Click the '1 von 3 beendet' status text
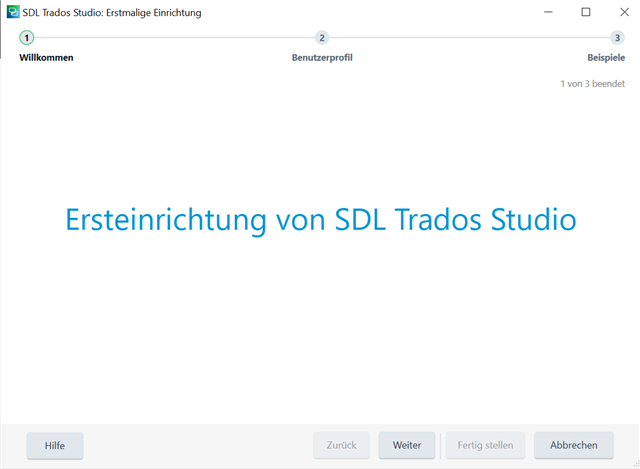 pyautogui.click(x=593, y=84)
